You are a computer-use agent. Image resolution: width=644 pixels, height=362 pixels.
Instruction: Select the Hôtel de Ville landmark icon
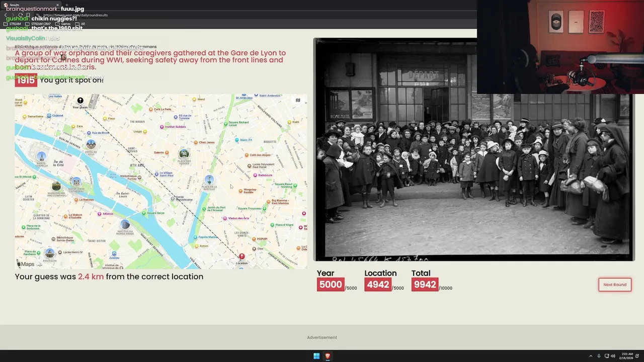(91, 145)
